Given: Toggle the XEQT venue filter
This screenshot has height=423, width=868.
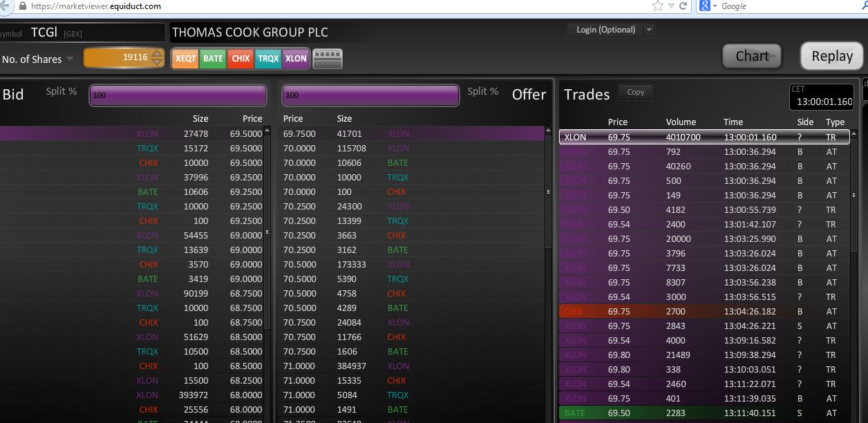Looking at the screenshot, I should click(185, 59).
